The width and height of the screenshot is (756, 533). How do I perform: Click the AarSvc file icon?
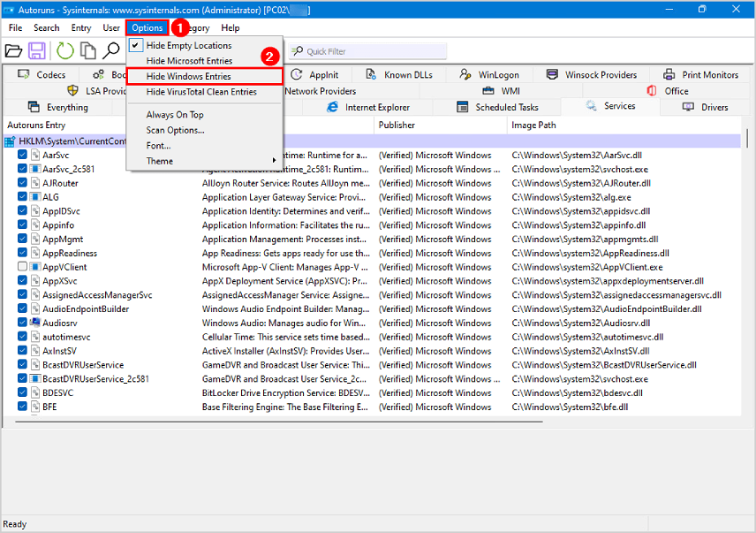tap(35, 155)
